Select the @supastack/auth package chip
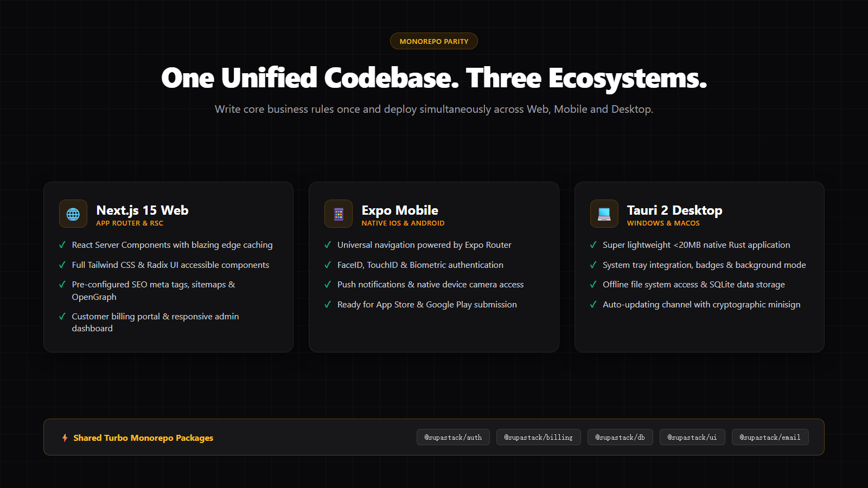This screenshot has width=868, height=488. [x=453, y=437]
